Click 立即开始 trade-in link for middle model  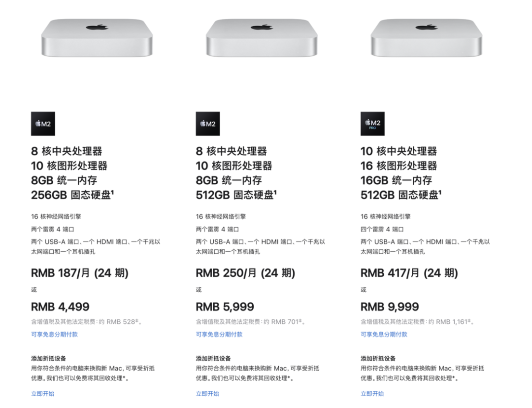pos(207,394)
